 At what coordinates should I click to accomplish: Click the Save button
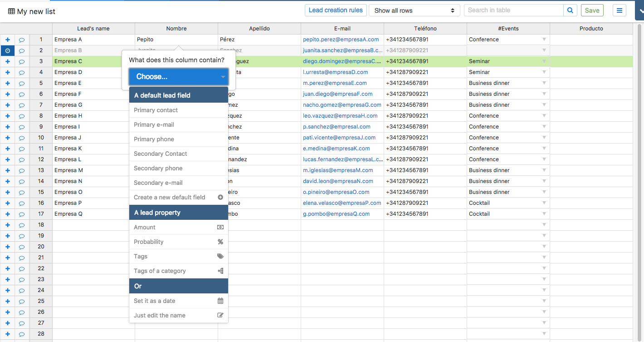click(592, 10)
